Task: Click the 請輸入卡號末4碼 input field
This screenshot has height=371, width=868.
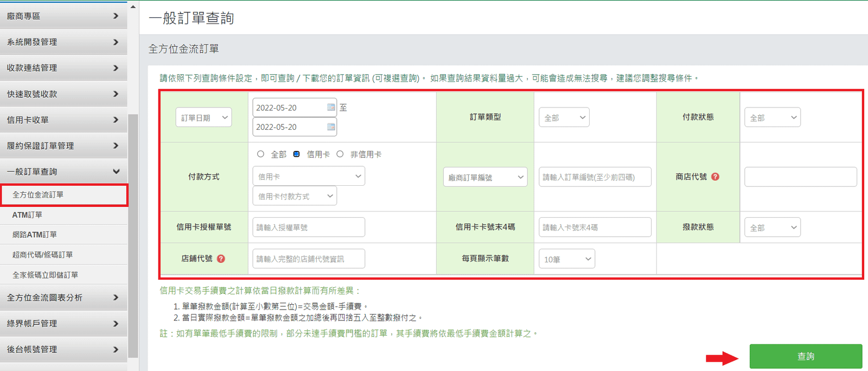Action: click(595, 227)
